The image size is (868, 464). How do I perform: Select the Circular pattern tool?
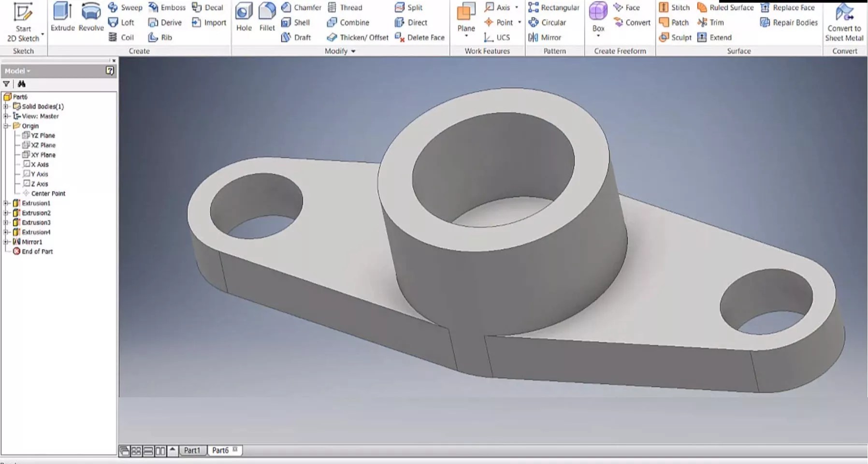click(x=547, y=22)
